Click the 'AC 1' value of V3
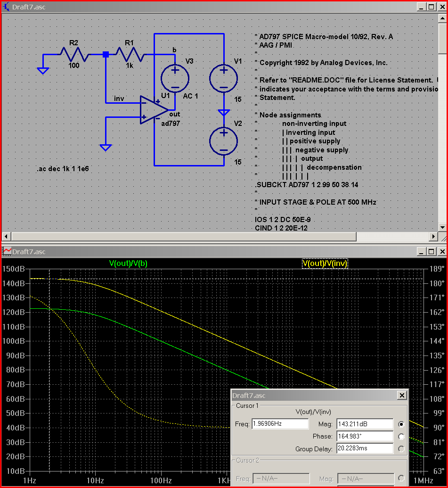 (190, 96)
